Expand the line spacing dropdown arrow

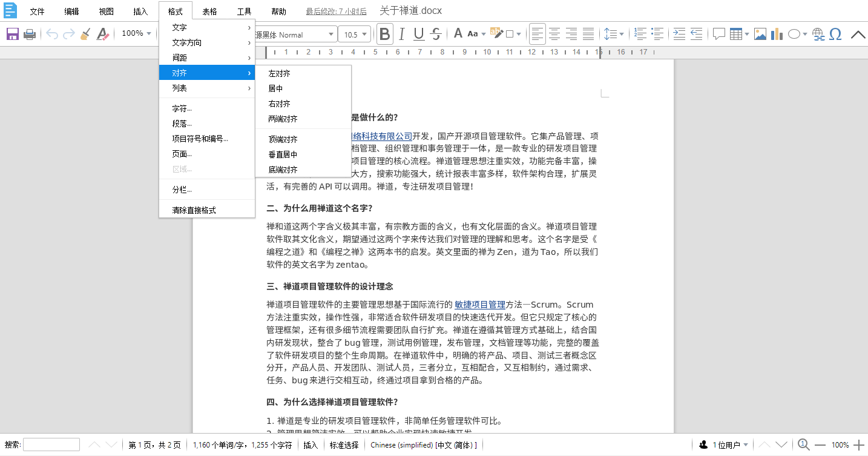click(622, 34)
